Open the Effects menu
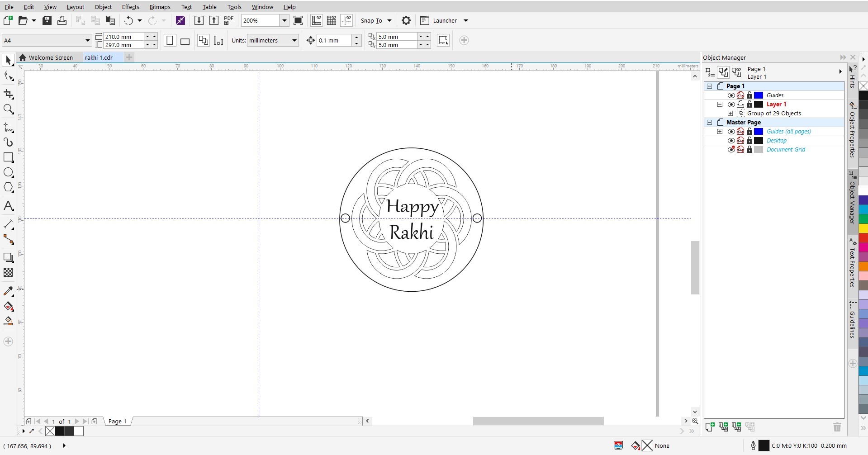 click(130, 7)
